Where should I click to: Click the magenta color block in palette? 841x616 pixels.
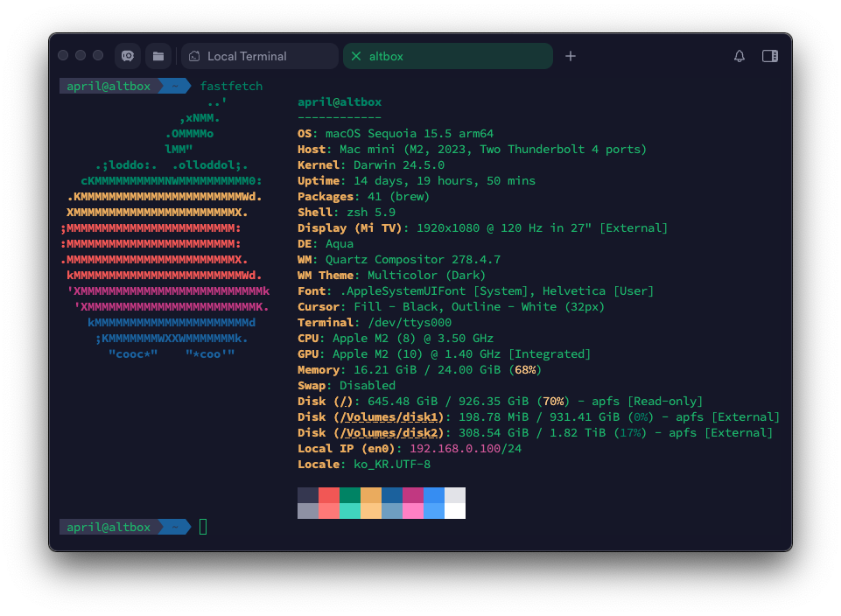click(413, 495)
